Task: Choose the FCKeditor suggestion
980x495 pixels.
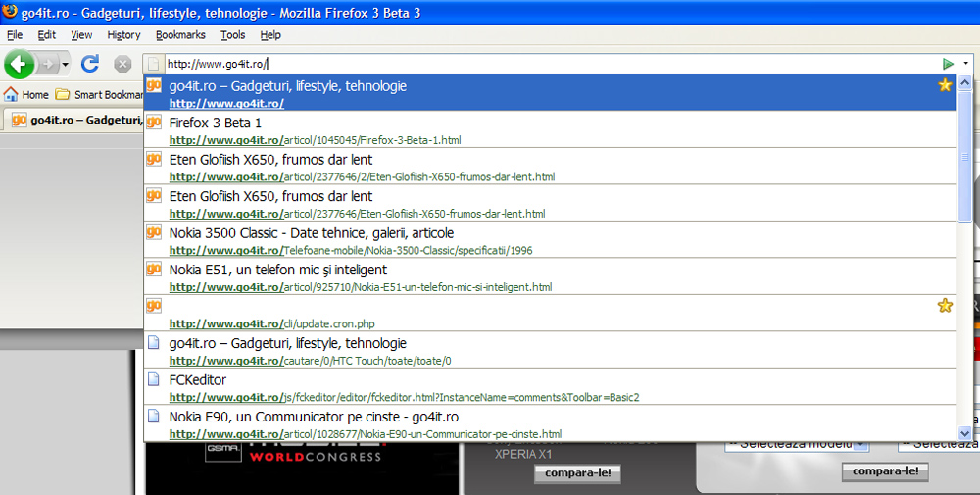Action: (550, 387)
